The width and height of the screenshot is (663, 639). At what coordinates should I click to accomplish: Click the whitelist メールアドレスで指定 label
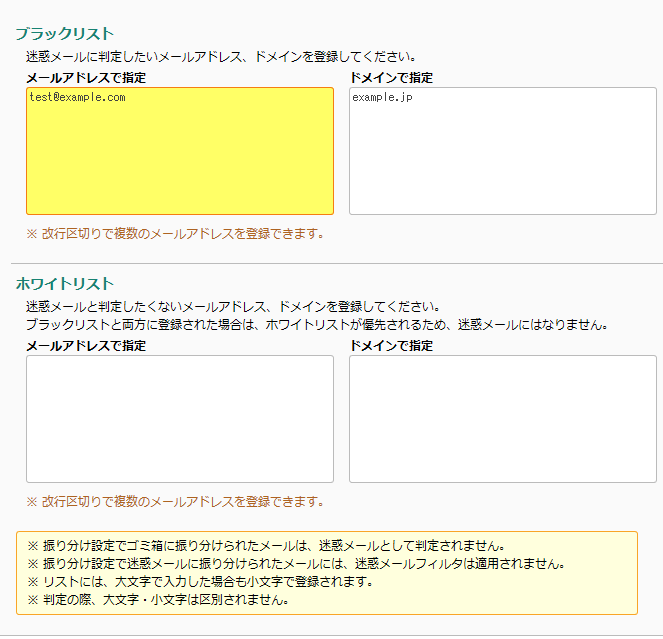coord(86,346)
